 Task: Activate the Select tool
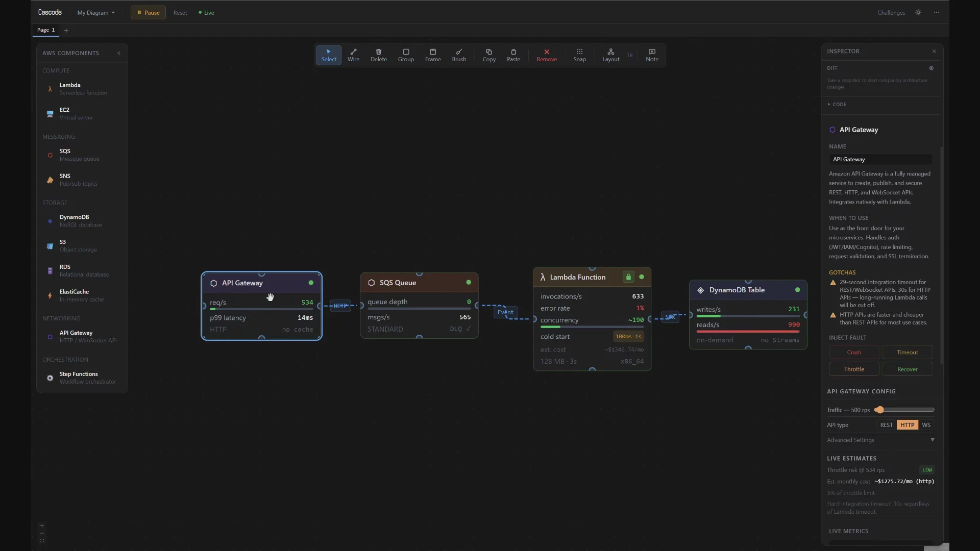pos(329,55)
